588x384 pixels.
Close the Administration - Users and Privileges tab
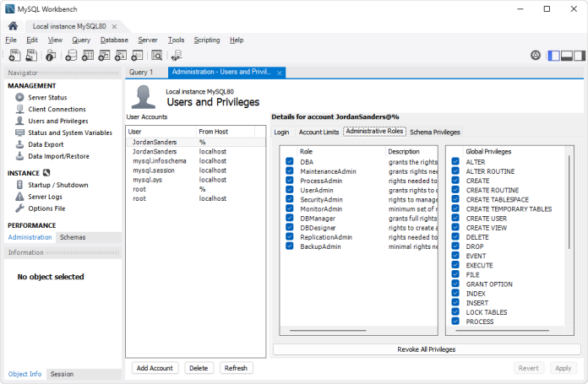click(280, 73)
